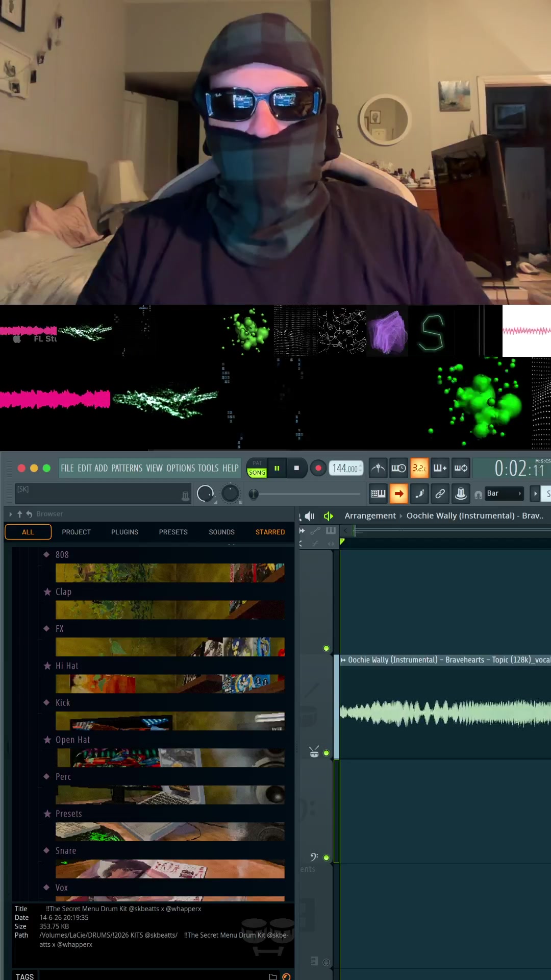Select the PROJECT browser tab
The image size is (551, 980).
click(x=77, y=532)
